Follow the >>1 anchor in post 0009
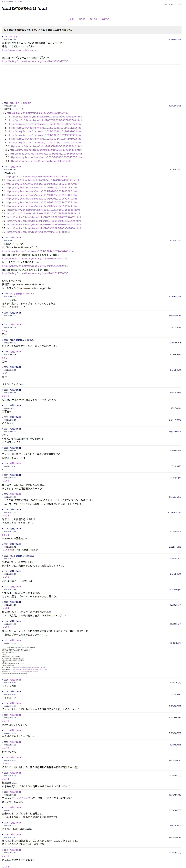 pyautogui.click(x=5, y=358)
